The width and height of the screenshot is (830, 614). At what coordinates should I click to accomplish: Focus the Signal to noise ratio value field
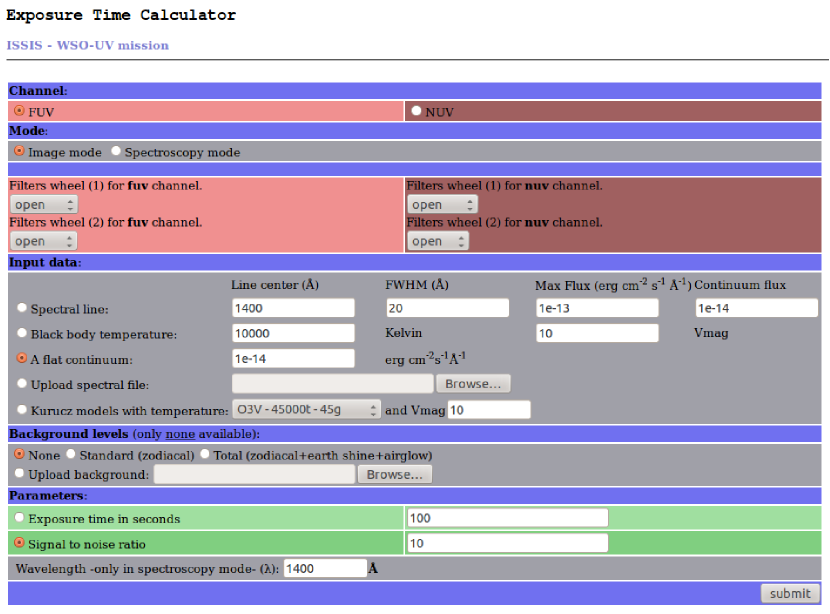507,543
